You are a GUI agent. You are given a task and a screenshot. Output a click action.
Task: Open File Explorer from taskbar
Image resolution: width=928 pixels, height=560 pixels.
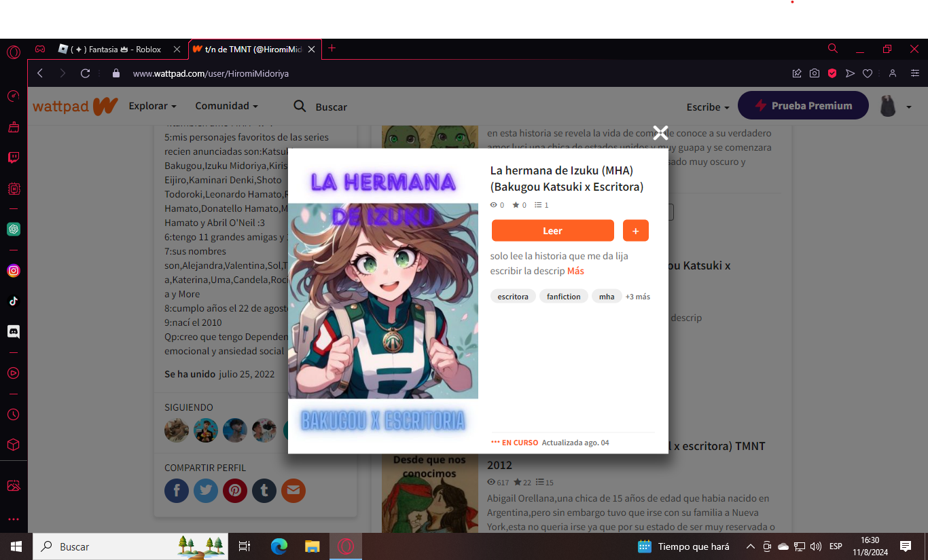312,546
